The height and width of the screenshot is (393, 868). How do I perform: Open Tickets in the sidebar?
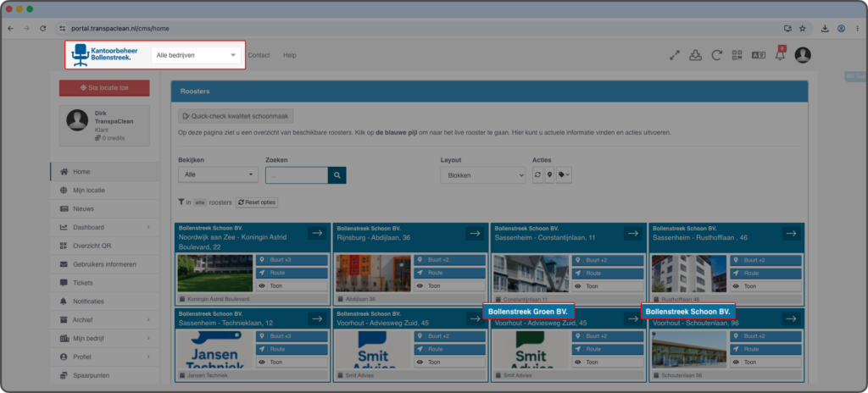coord(104,283)
